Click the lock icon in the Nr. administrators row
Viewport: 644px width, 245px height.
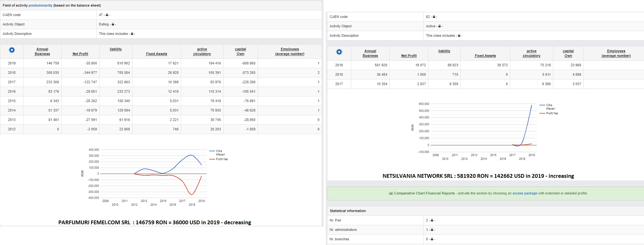pyautogui.click(x=432, y=230)
